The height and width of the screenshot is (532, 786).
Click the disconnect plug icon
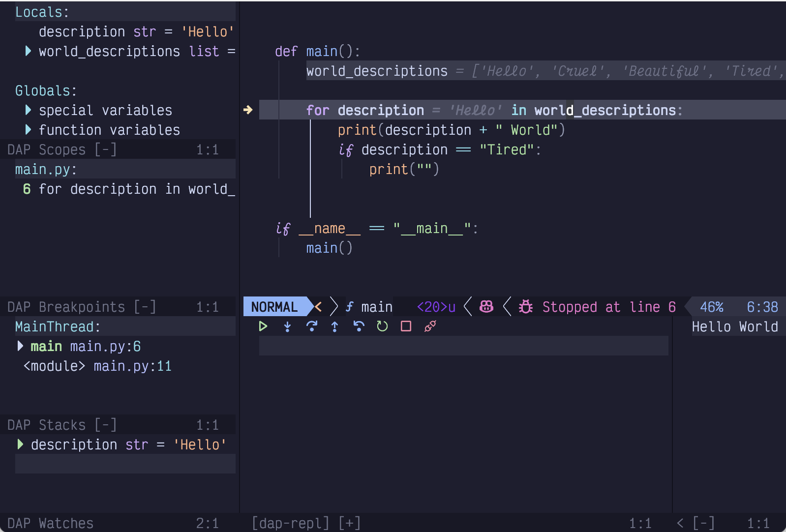[430, 326]
